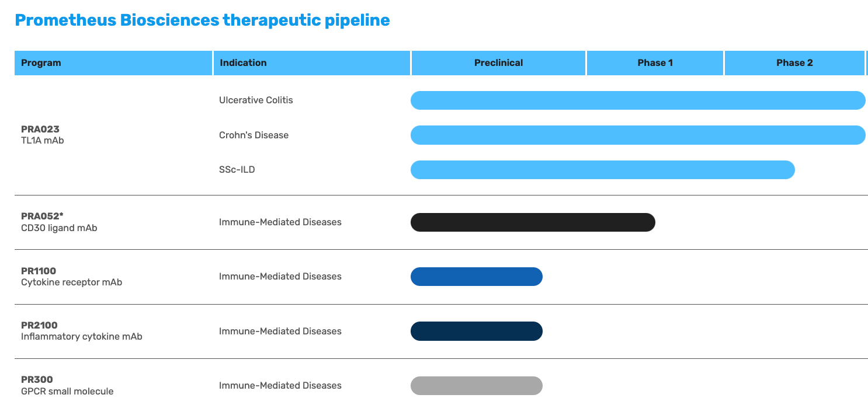Click the SSc-ILD progress bar

pos(603,170)
